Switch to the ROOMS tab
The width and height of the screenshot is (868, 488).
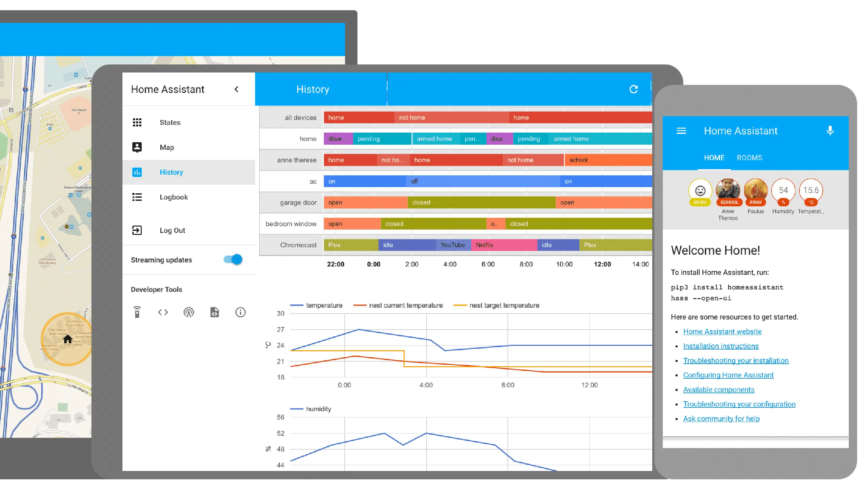(749, 158)
